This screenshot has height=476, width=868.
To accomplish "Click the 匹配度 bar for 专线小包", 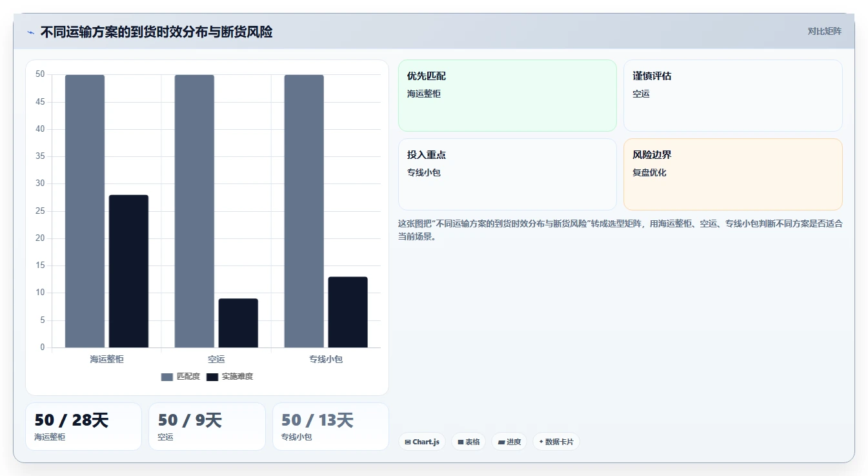I will click(x=304, y=211).
